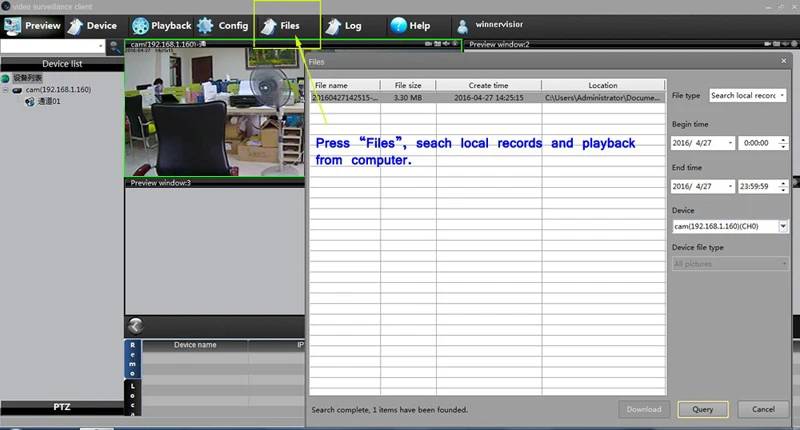Open the Device management tab

click(x=92, y=26)
